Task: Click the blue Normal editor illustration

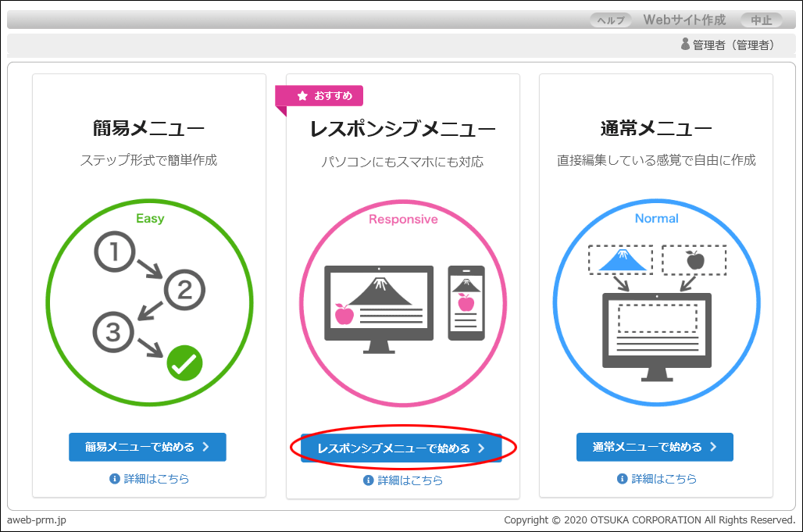Action: [x=656, y=304]
